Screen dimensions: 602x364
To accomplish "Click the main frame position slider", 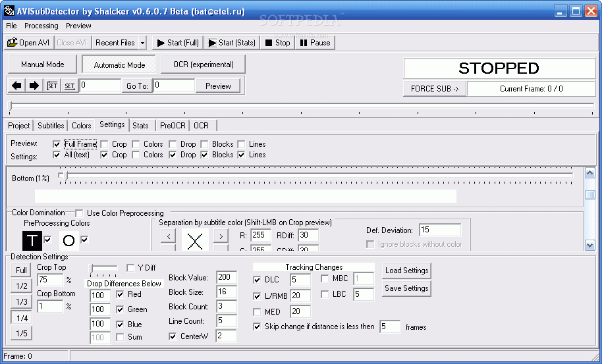I will click(x=302, y=105).
